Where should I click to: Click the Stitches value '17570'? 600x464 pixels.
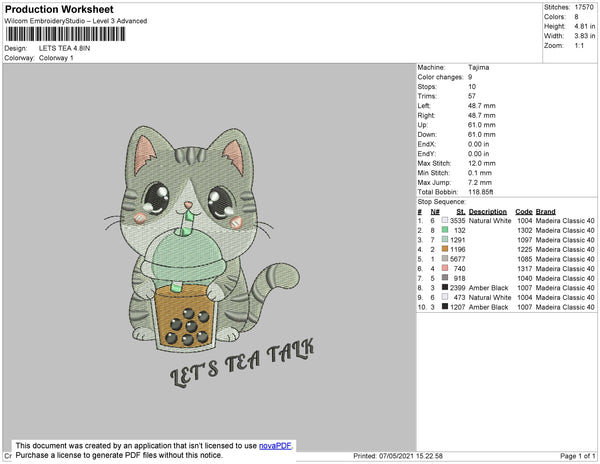(584, 7)
